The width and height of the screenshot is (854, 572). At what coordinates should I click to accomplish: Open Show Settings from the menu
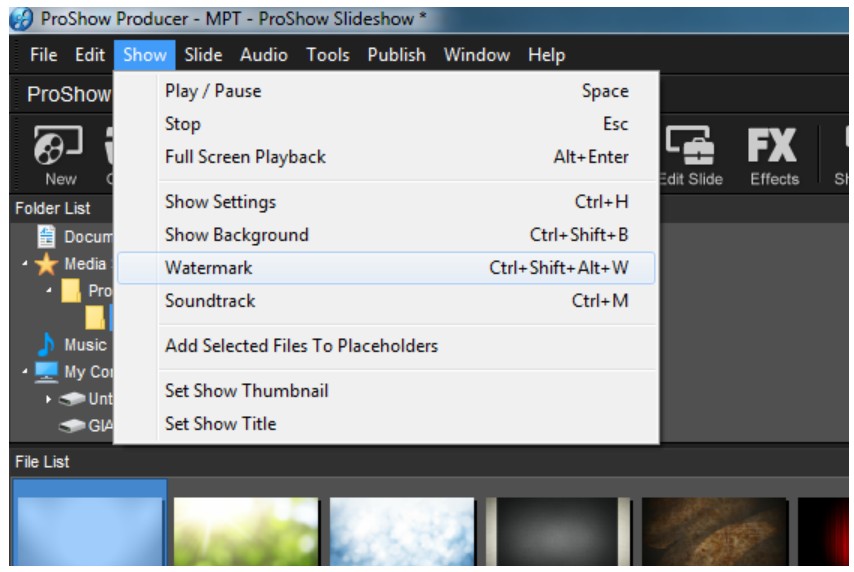coord(386,202)
